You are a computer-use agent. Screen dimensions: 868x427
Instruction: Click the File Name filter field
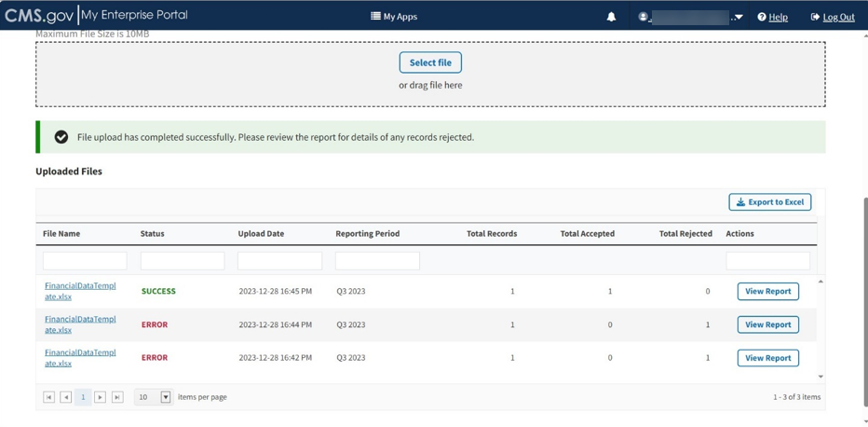coord(85,261)
